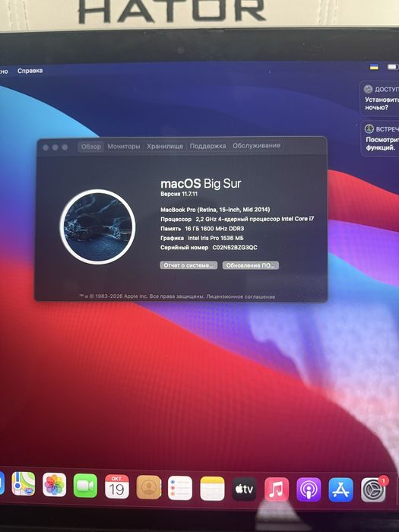Launch the App Store from the Dock
This screenshot has height=532, width=399.
click(x=340, y=489)
